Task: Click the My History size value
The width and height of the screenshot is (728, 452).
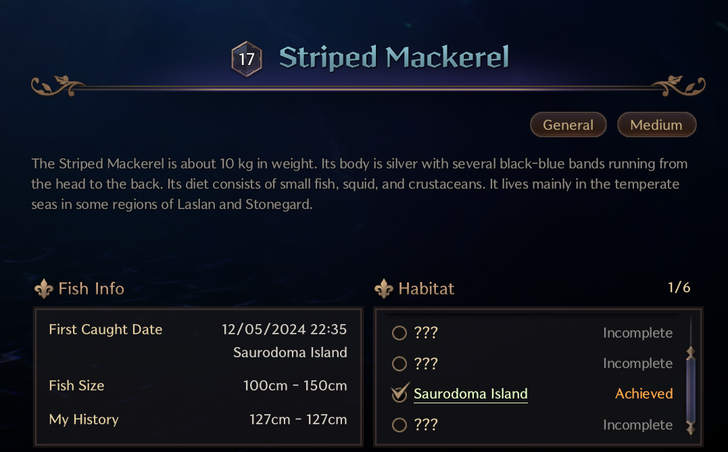Action: click(298, 419)
